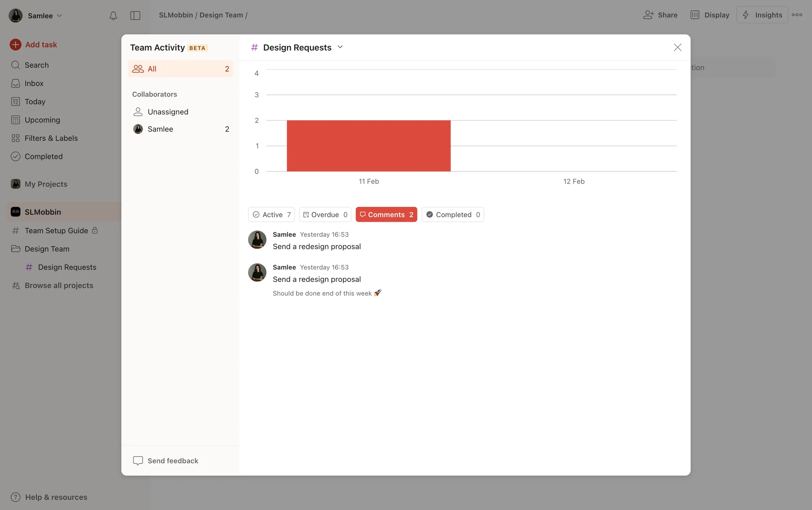Toggle the Active tasks filter
The height and width of the screenshot is (510, 812).
272,215
